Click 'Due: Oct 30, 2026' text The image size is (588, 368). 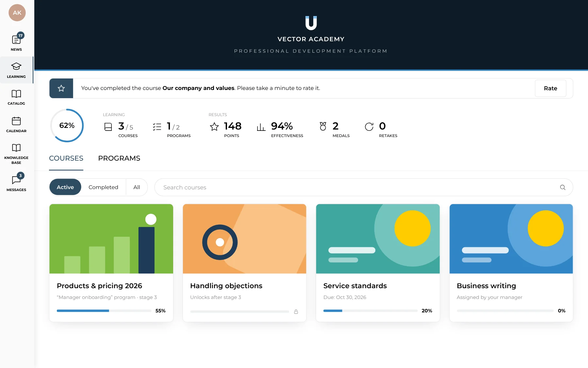(x=345, y=297)
